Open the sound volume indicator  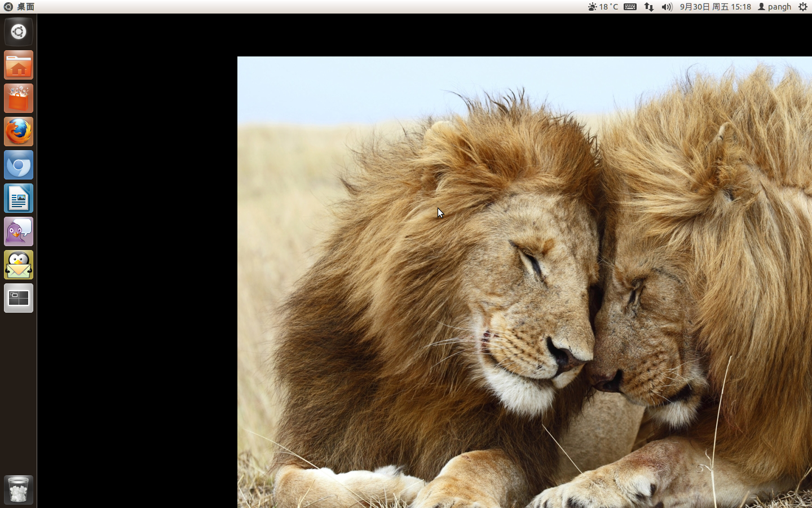click(x=667, y=7)
